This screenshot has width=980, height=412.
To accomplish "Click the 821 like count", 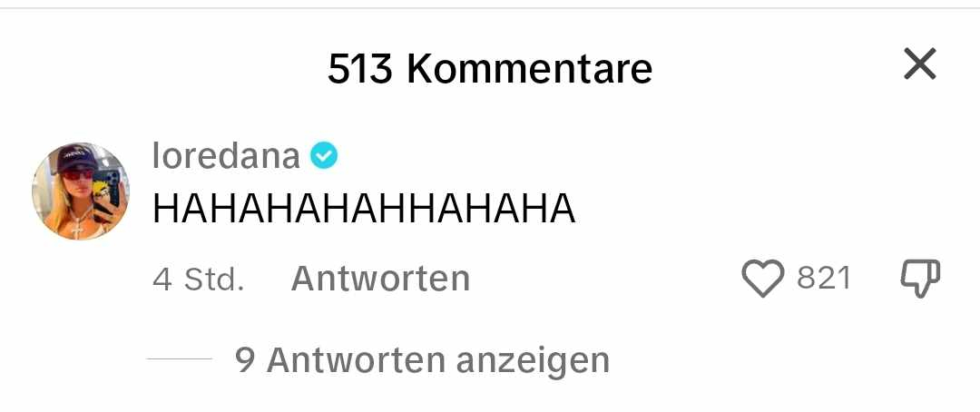I will (x=824, y=279).
